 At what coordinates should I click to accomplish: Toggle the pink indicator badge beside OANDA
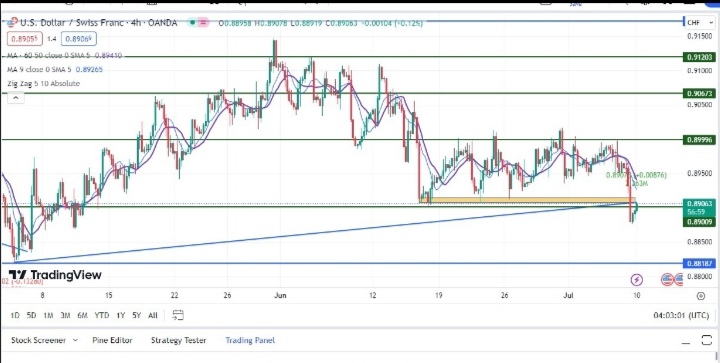pyautogui.click(x=203, y=22)
